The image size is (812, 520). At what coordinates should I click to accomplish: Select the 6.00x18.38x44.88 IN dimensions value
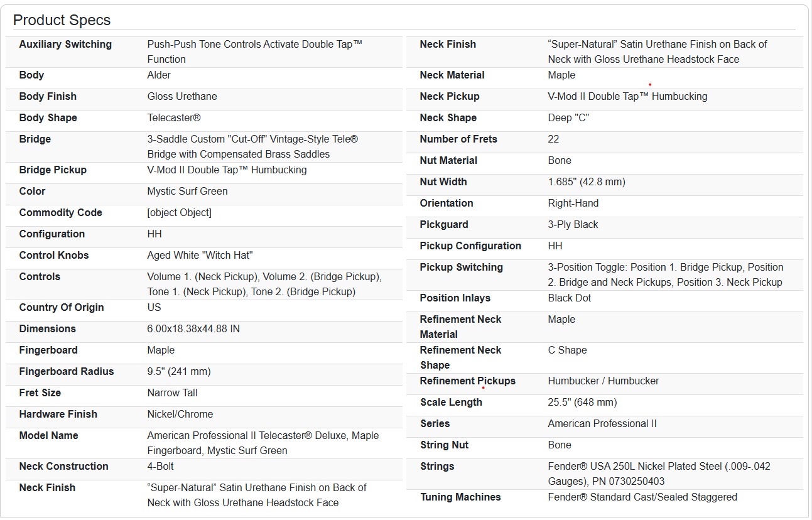(x=193, y=329)
